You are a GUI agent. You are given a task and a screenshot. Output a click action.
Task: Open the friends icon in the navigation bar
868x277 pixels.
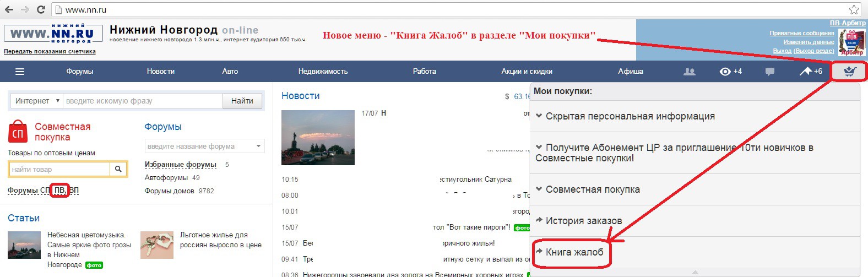coord(689,72)
